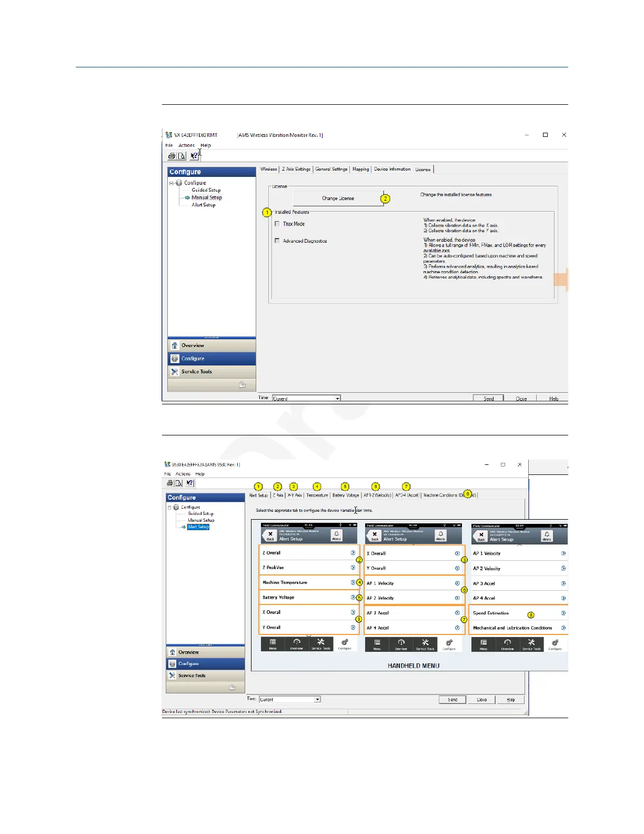Select Guided Setup in AMS 9530 tree

[x=201, y=513]
